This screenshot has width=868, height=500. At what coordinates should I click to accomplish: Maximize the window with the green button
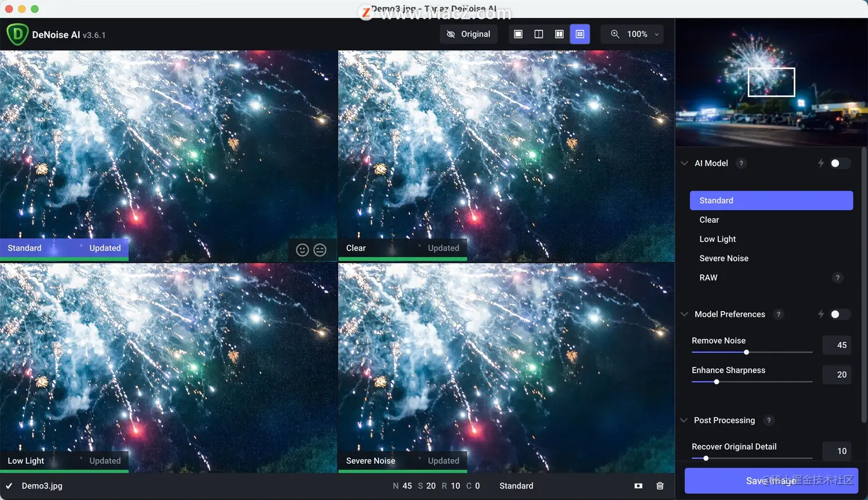(34, 9)
